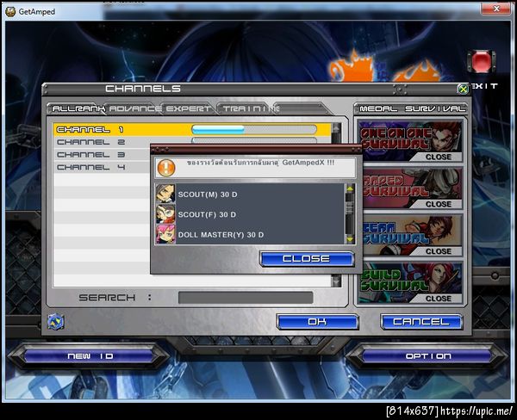Image resolution: width=517 pixels, height=420 pixels.
Task: Click the CLOSE button in reward dialog
Action: tap(306, 258)
